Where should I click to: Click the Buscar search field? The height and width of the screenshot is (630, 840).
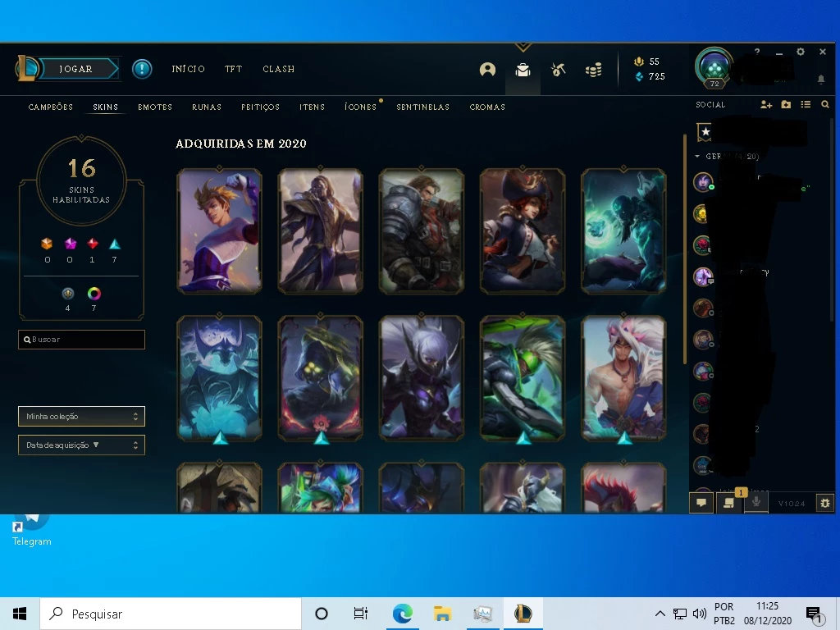81,340
